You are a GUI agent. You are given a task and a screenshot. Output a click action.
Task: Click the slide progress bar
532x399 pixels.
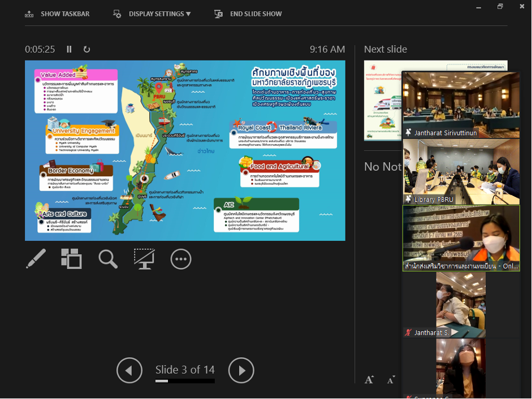click(x=185, y=381)
